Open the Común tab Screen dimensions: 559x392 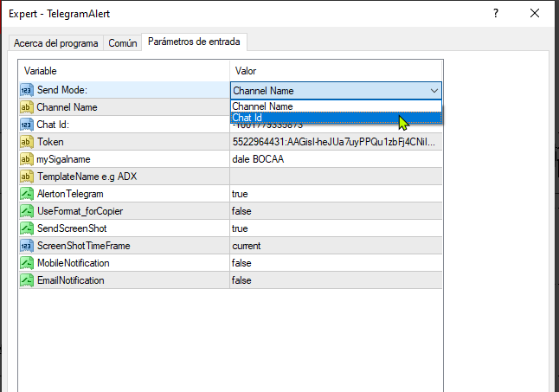pyautogui.click(x=123, y=43)
